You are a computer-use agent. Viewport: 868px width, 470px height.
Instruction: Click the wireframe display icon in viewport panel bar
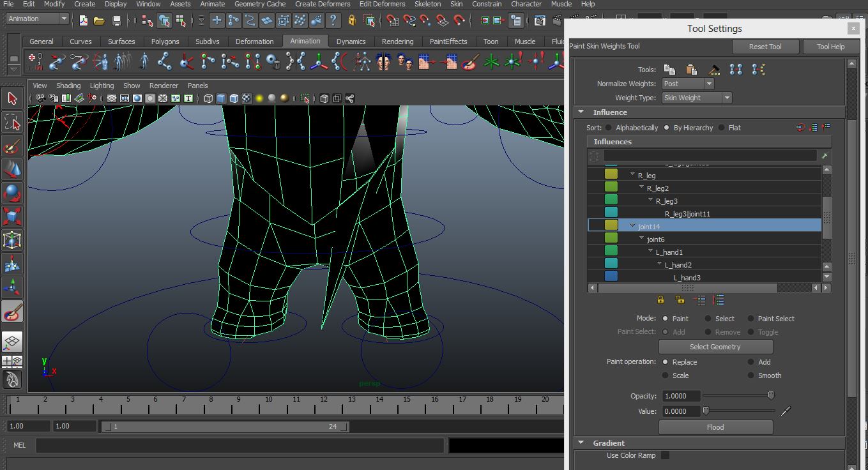[207, 98]
